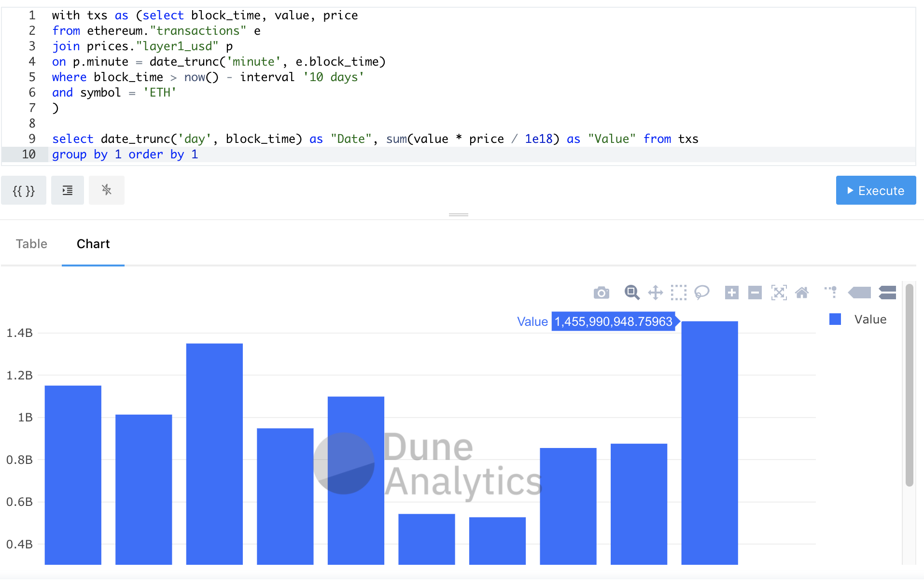Toggle spike lines on the chart
Image resolution: width=924 pixels, height=587 pixels.
(831, 293)
